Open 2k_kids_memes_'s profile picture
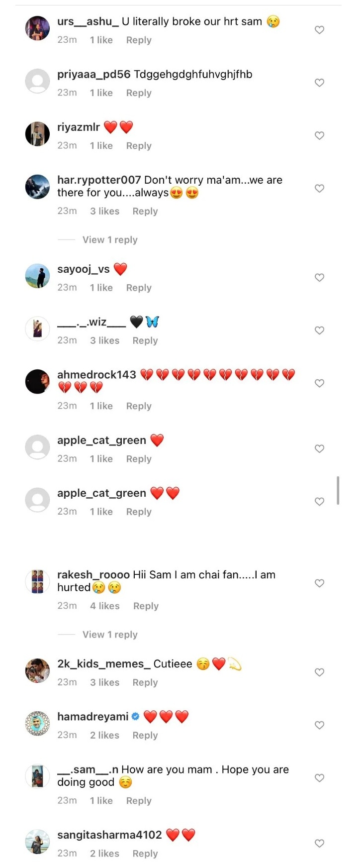 point(37,670)
